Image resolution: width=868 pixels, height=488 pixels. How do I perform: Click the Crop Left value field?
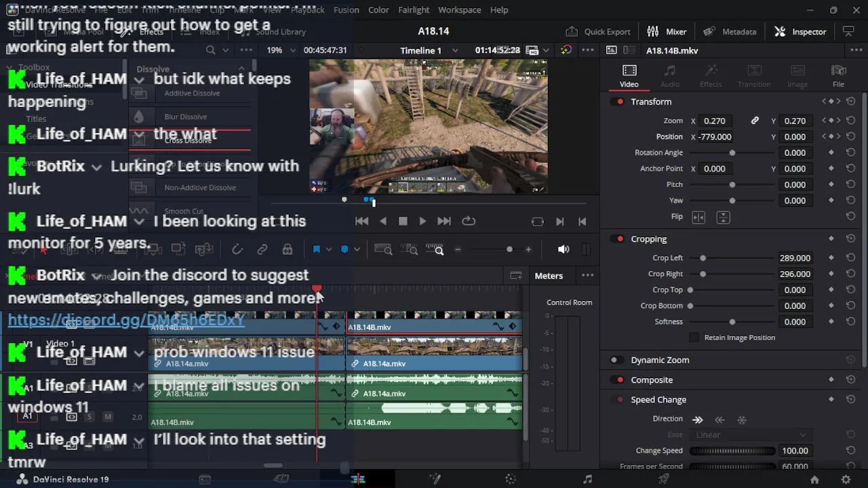795,258
